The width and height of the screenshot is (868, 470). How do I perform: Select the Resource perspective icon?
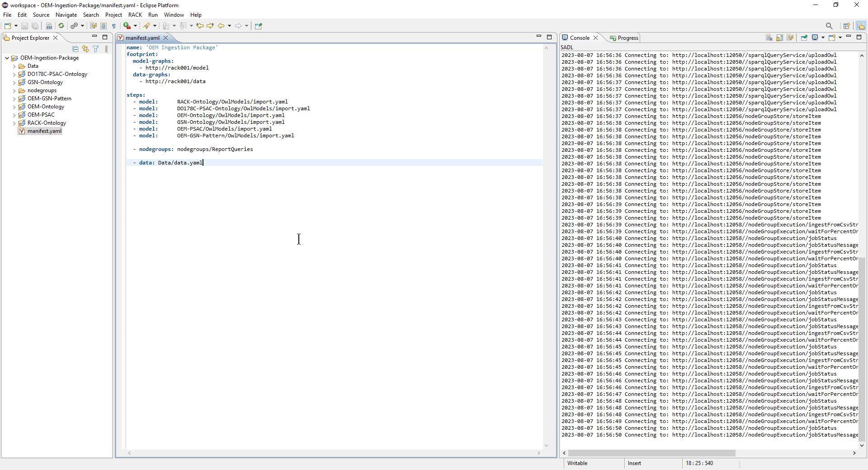(x=860, y=26)
